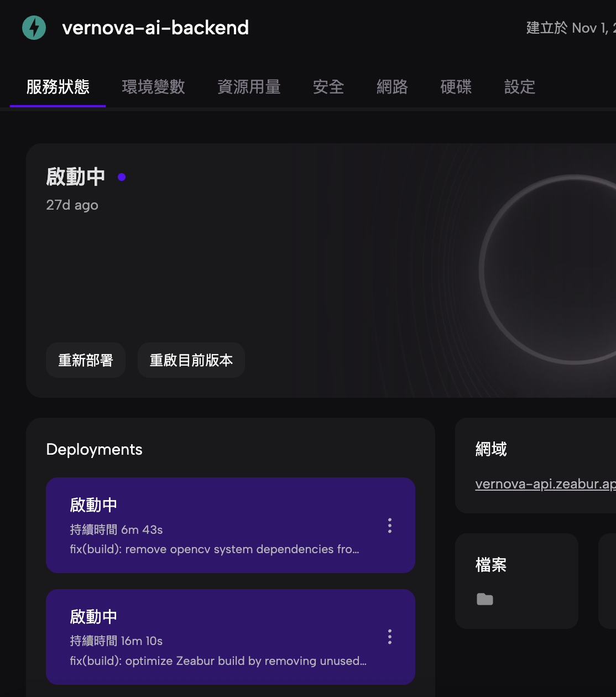Switch to the 環境變數 tab
This screenshot has height=697, width=616.
[154, 87]
